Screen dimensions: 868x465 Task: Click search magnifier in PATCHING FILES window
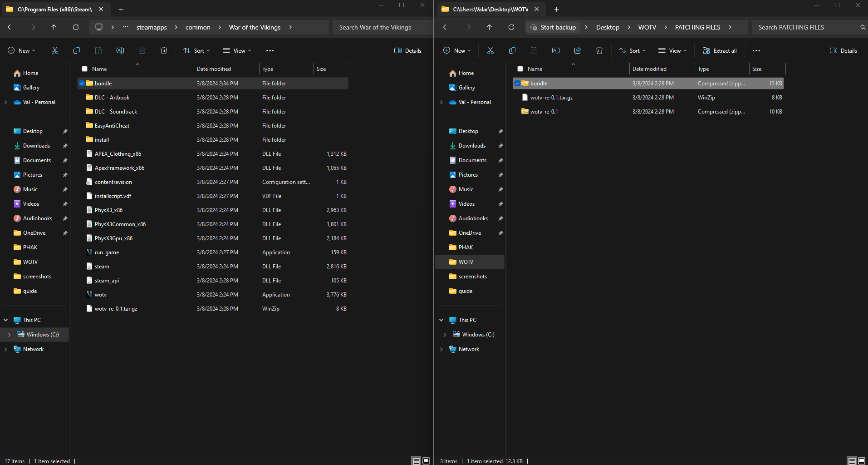[x=863, y=27]
